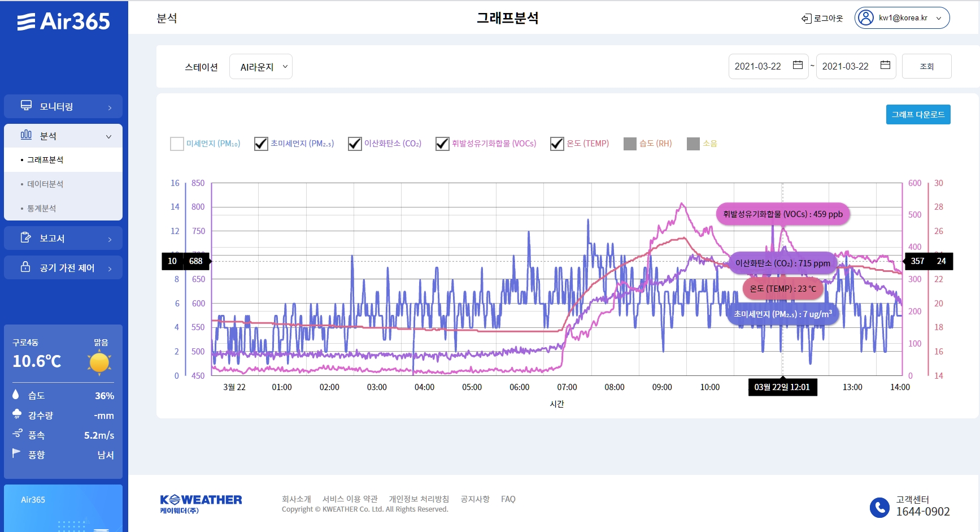The image size is (980, 532).
Task: Click the monitoring (모니터링) monitor icon
Action: [26, 106]
